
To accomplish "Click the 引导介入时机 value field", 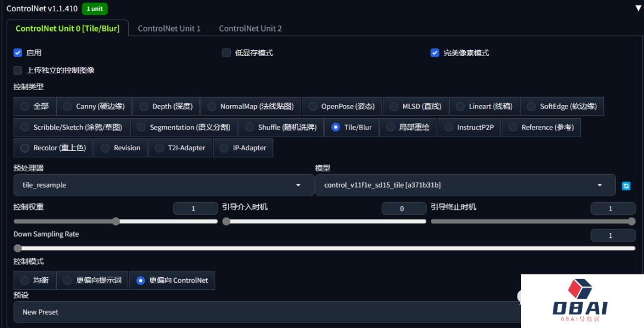I will click(x=404, y=209).
